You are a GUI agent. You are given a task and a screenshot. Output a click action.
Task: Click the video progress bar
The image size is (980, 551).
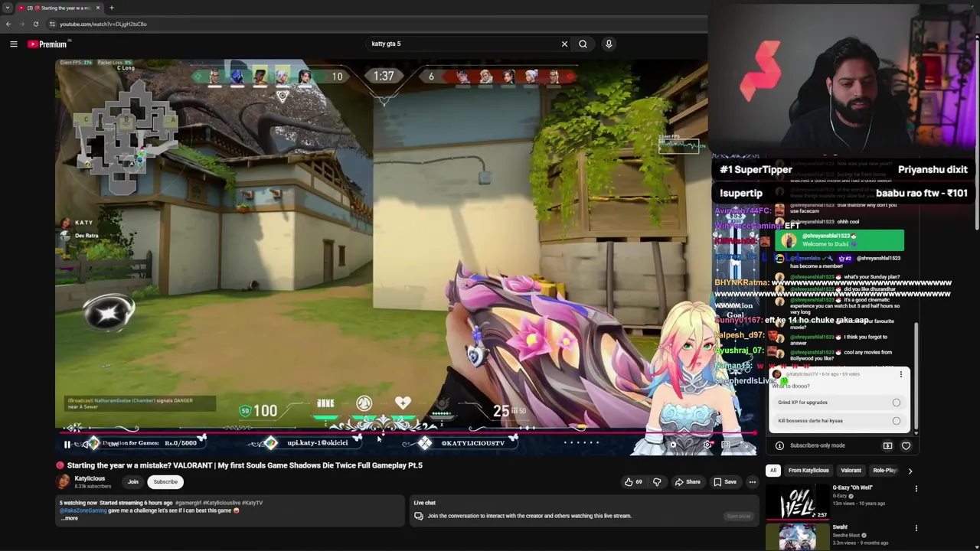pyautogui.click(x=406, y=433)
